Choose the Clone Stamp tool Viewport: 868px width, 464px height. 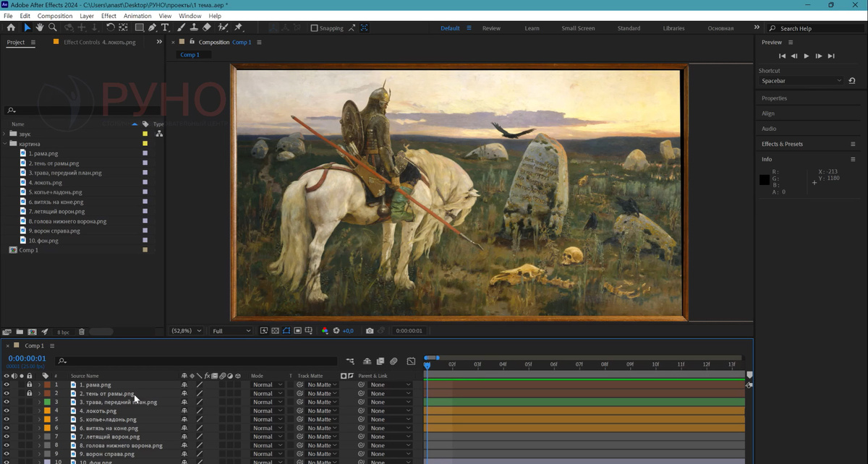point(194,27)
